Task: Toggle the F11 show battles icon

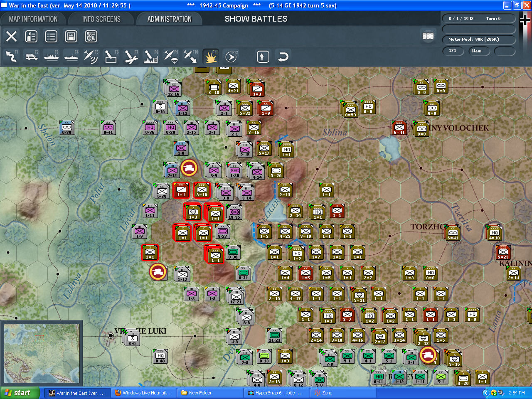Action: 211,56
